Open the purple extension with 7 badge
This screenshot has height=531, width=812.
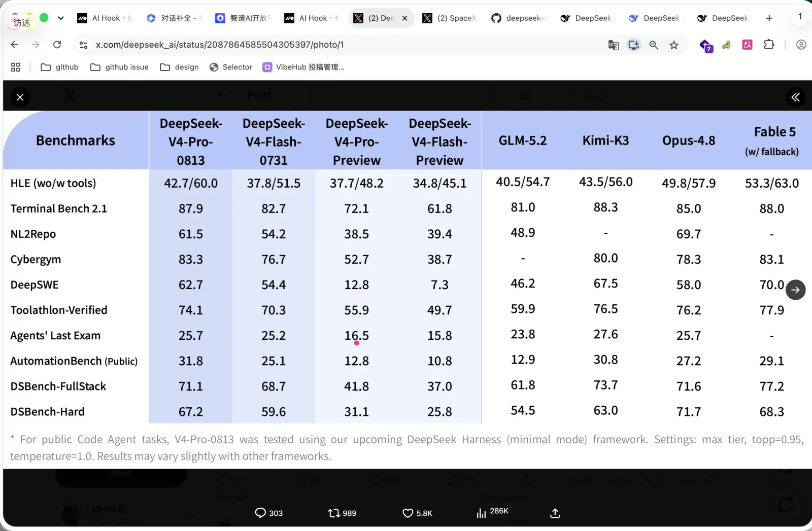pyautogui.click(x=706, y=46)
